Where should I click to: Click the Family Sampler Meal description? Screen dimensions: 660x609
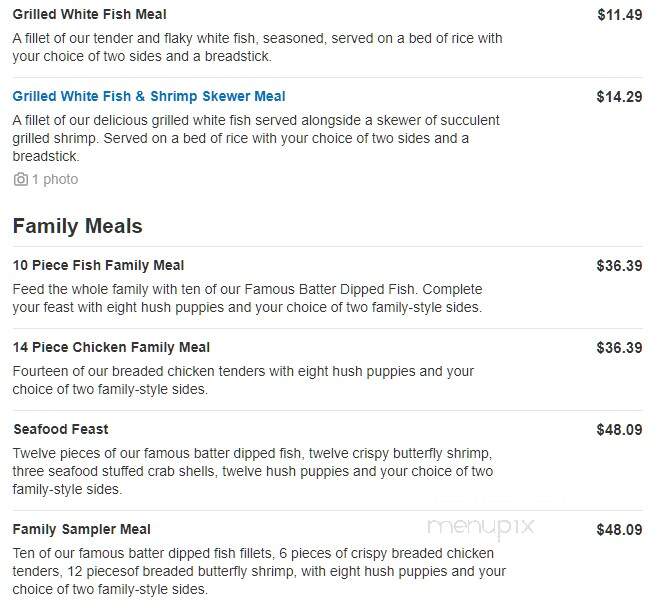click(x=259, y=572)
